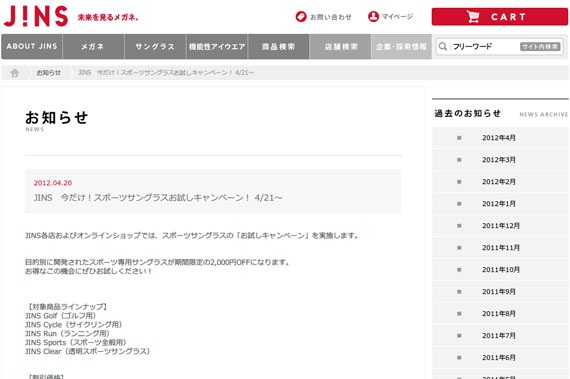Viewport: 570px width, 379px height.
Task: Open the 2012年3月 archive
Action: 500,160
